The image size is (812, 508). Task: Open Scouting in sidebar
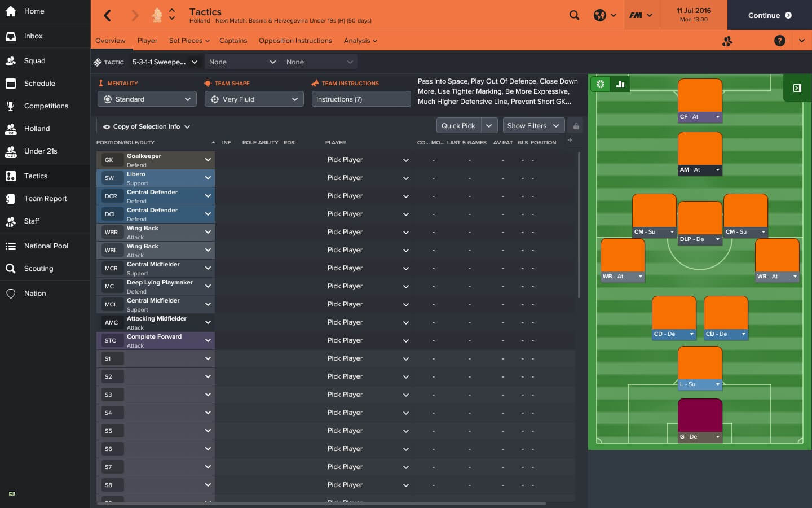pyautogui.click(x=38, y=269)
